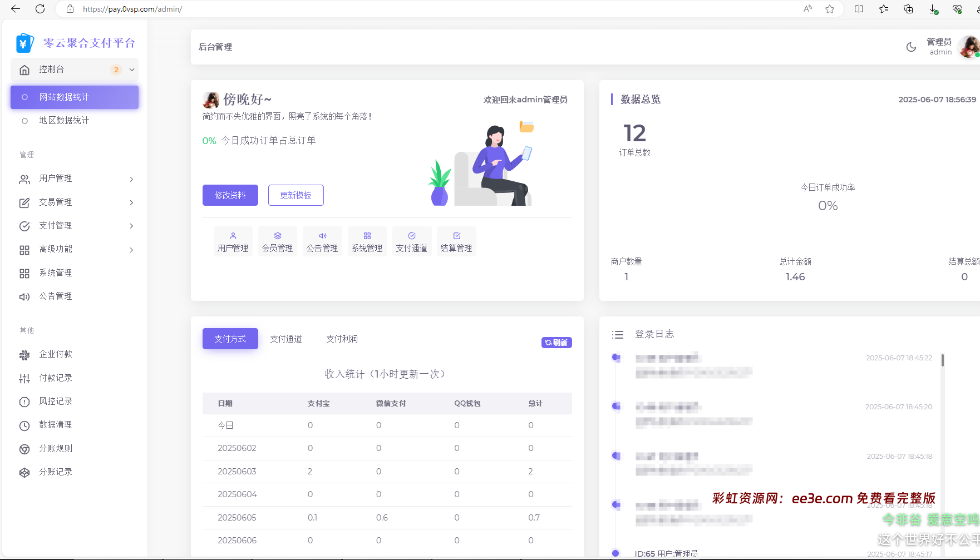
Task: Select 分账规则 in the sidebar
Action: [x=55, y=448]
